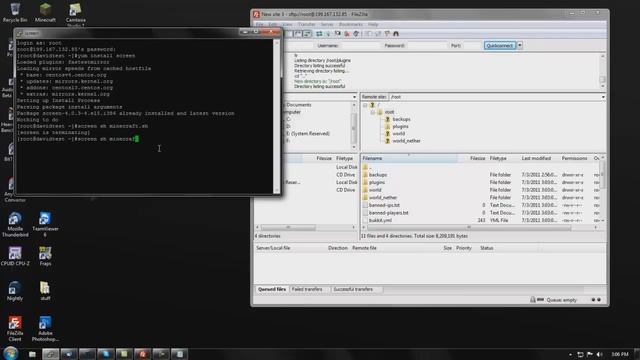Open the Server menu
Image resolution: width=640 pixels, height=360 pixels.
click(x=327, y=24)
